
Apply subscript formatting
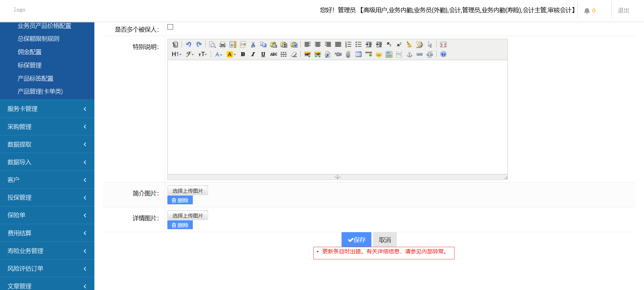[x=389, y=45]
